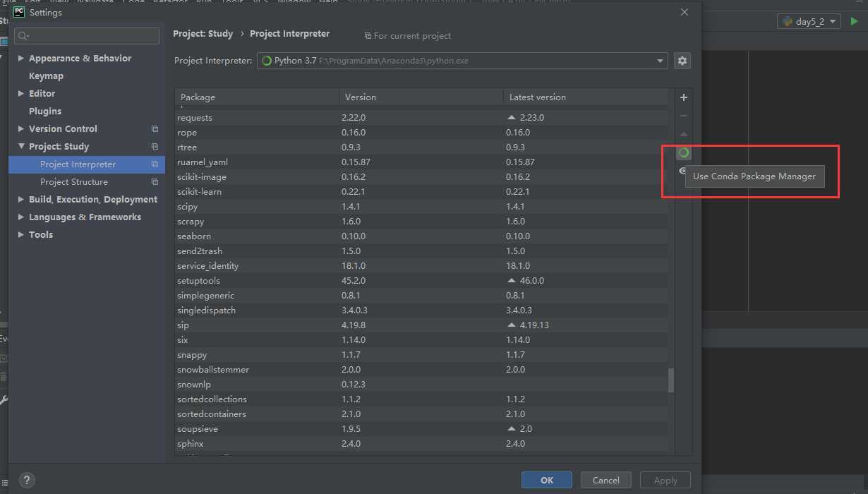Select the service_identity package row
This screenshot has width=868, height=494.
click(421, 266)
